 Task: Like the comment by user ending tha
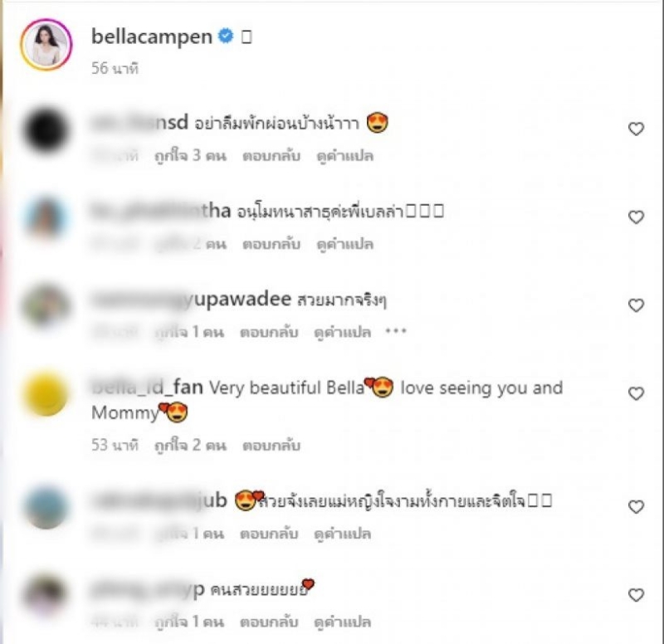click(x=636, y=217)
